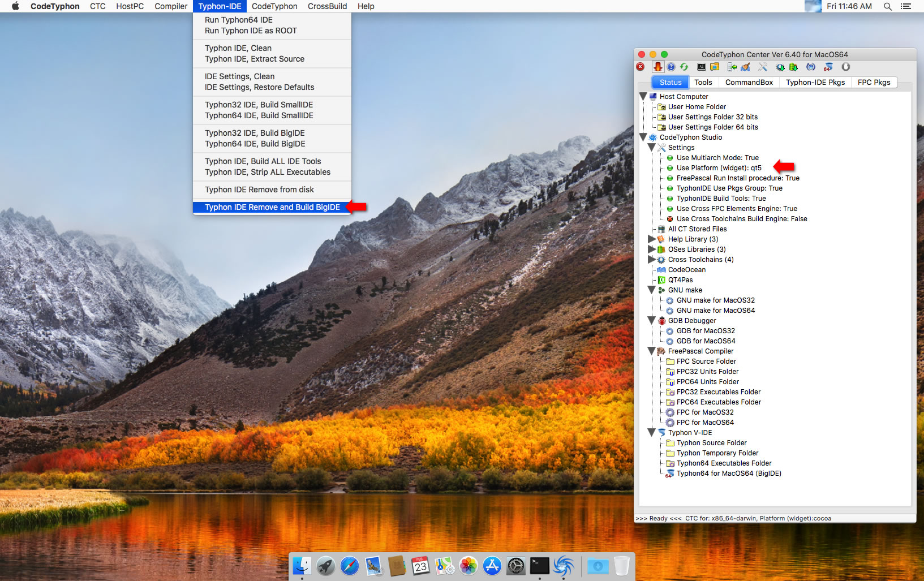Open System Preferences gear in Dock

pos(515,566)
